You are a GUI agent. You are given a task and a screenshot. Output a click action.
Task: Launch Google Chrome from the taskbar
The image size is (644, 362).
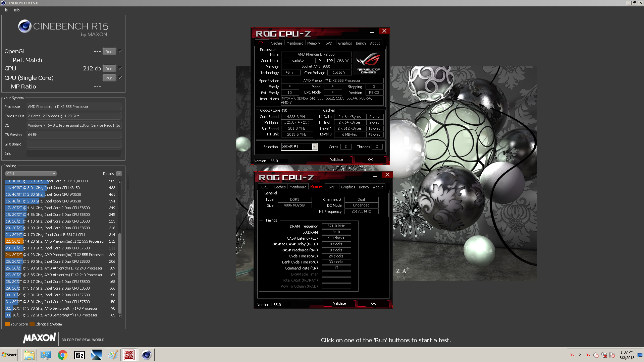pos(63,355)
